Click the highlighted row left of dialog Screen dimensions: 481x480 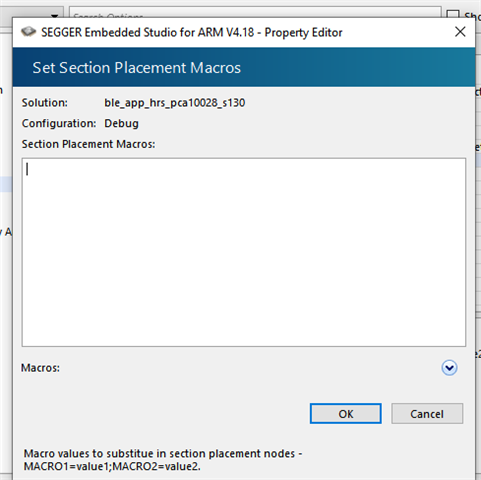point(6,184)
